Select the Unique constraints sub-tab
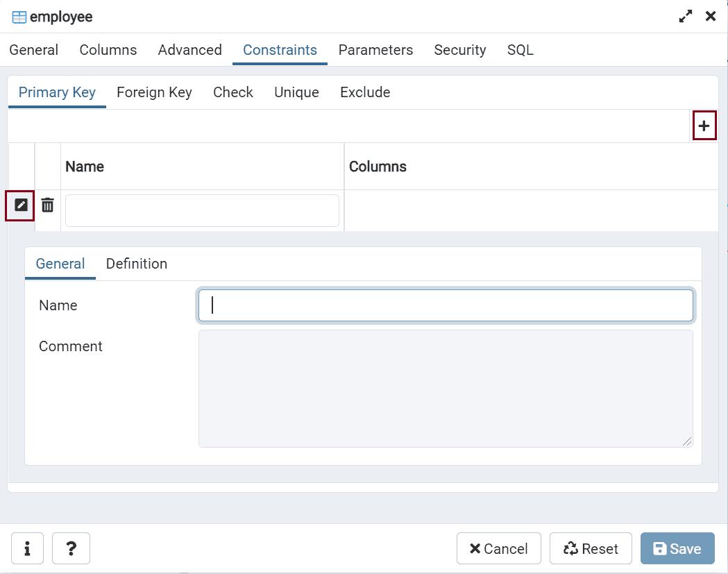This screenshot has height=574, width=728. pyautogui.click(x=296, y=92)
